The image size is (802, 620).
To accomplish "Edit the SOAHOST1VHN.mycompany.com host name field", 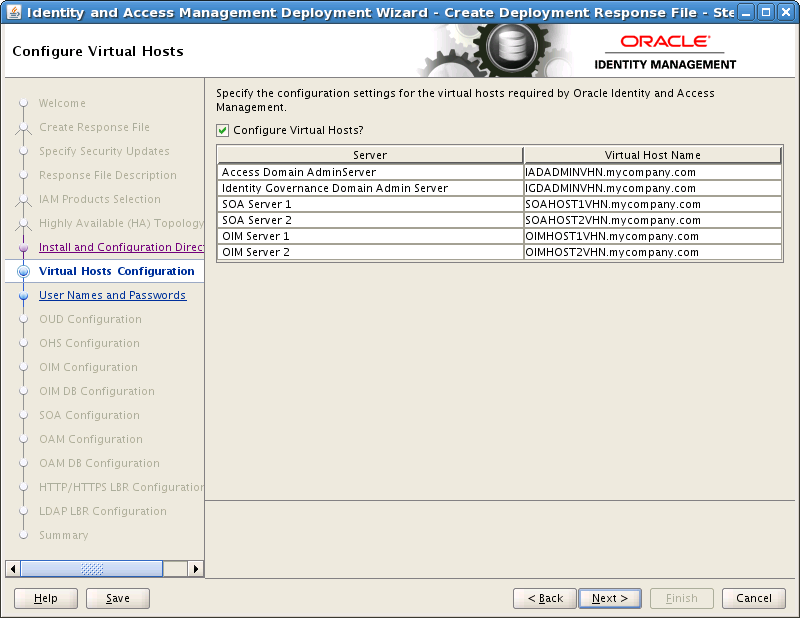I will coord(653,204).
